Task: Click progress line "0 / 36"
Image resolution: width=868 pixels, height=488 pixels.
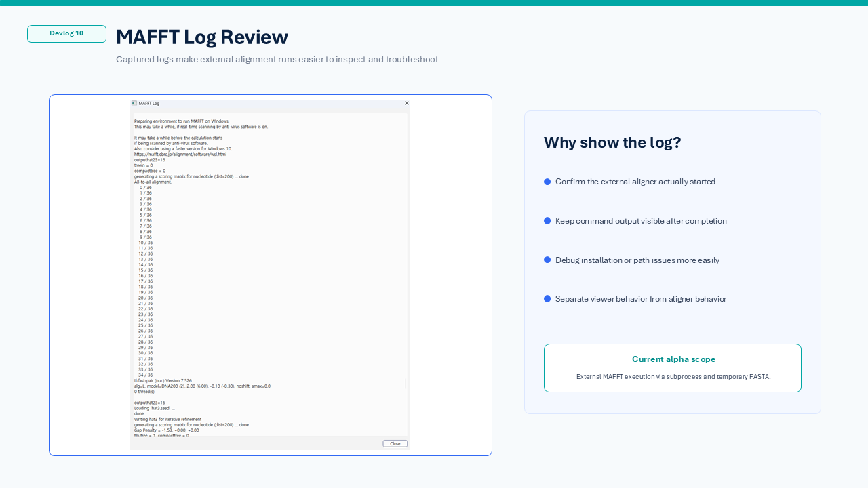Action: pyautogui.click(x=146, y=188)
